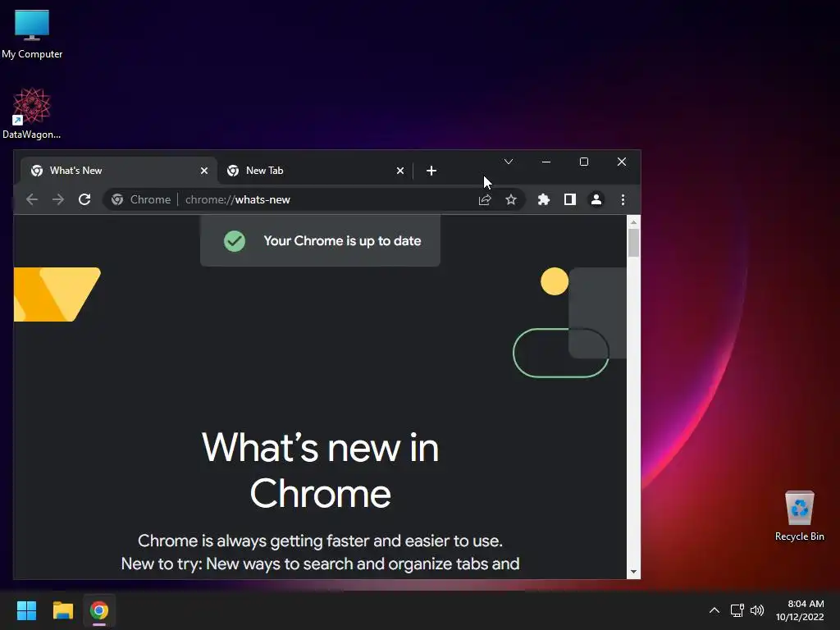Expand the tab search chevron
The image size is (840, 630).
(509, 162)
